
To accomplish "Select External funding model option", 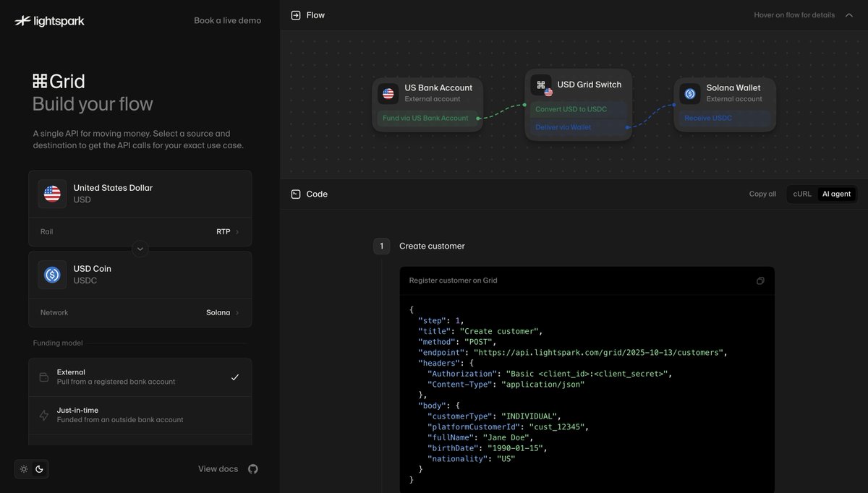I will coord(140,377).
